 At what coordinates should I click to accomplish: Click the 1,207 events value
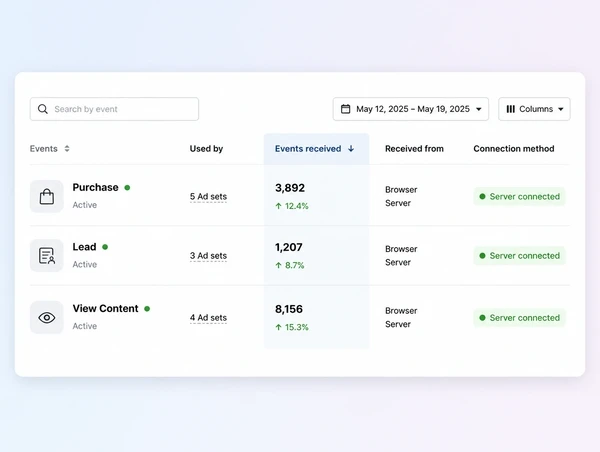click(289, 247)
